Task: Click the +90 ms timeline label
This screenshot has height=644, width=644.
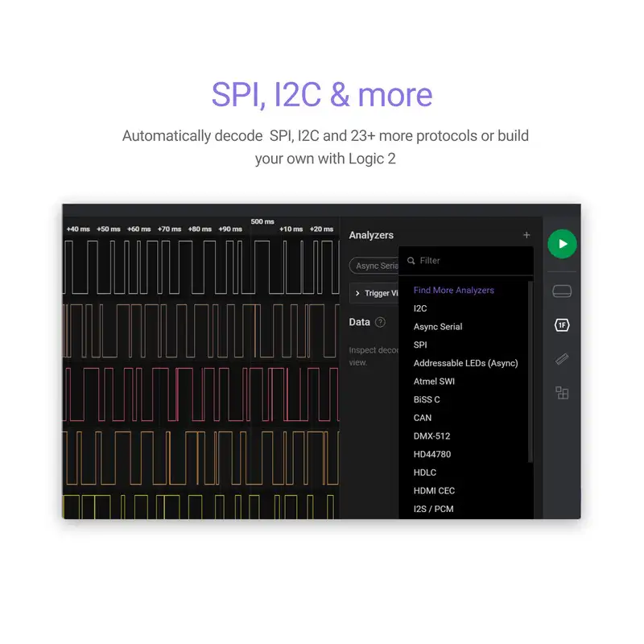Action: point(230,229)
